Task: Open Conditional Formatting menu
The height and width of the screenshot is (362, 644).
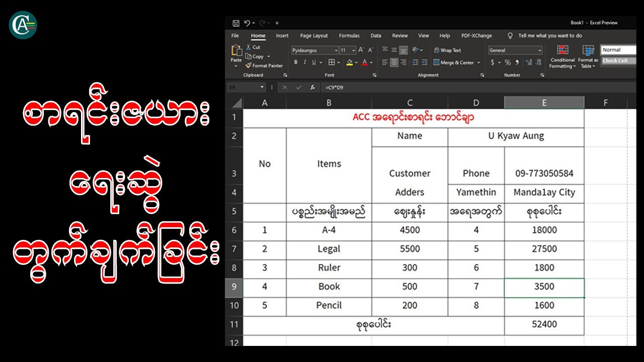Action: [562, 57]
